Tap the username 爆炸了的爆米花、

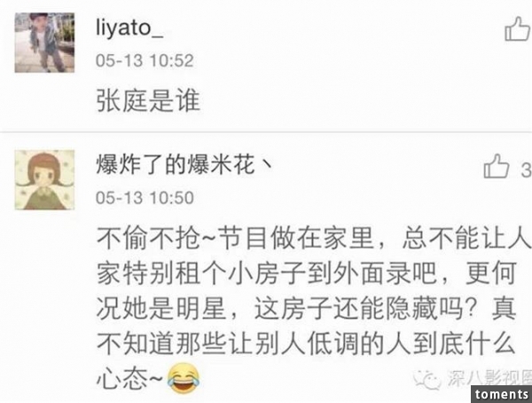(184, 164)
